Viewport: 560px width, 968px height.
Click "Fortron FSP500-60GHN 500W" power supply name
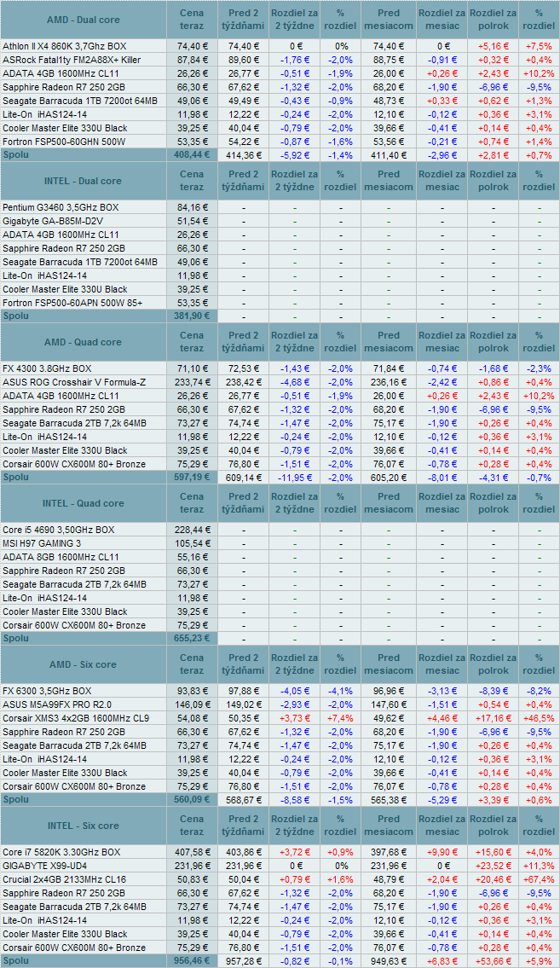click(64, 142)
